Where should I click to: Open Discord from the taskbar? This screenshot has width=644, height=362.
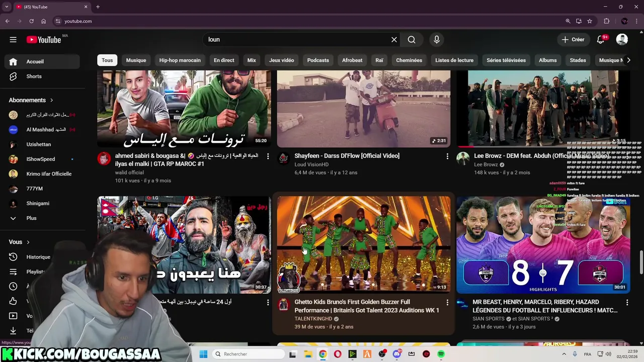[396, 354]
